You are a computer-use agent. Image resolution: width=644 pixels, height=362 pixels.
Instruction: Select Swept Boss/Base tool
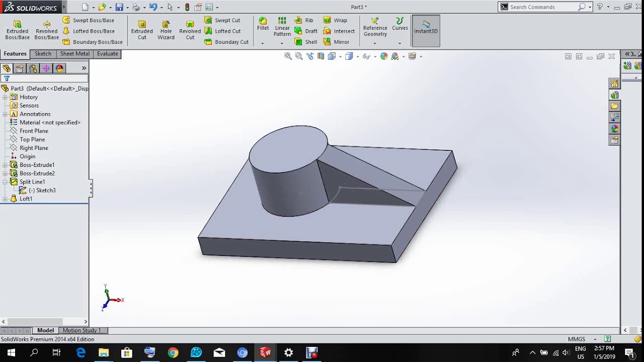click(x=88, y=20)
